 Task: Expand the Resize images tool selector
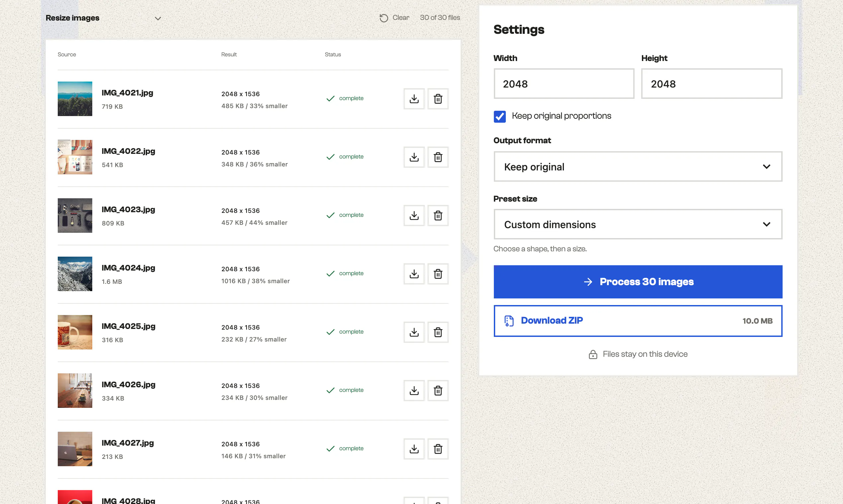[103, 18]
